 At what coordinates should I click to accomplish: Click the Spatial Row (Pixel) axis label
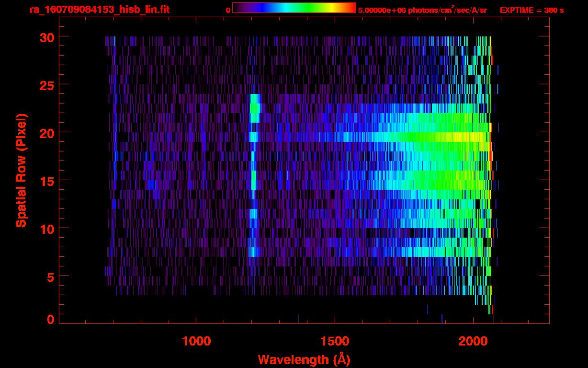21,170
